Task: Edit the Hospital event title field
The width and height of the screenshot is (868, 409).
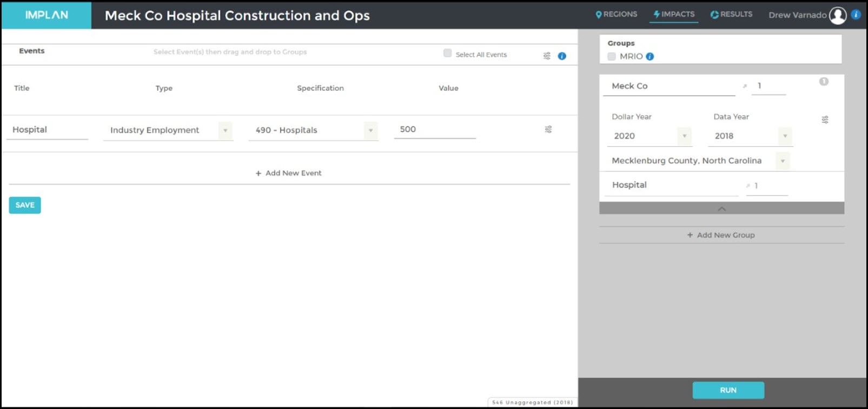Action: [x=47, y=130]
